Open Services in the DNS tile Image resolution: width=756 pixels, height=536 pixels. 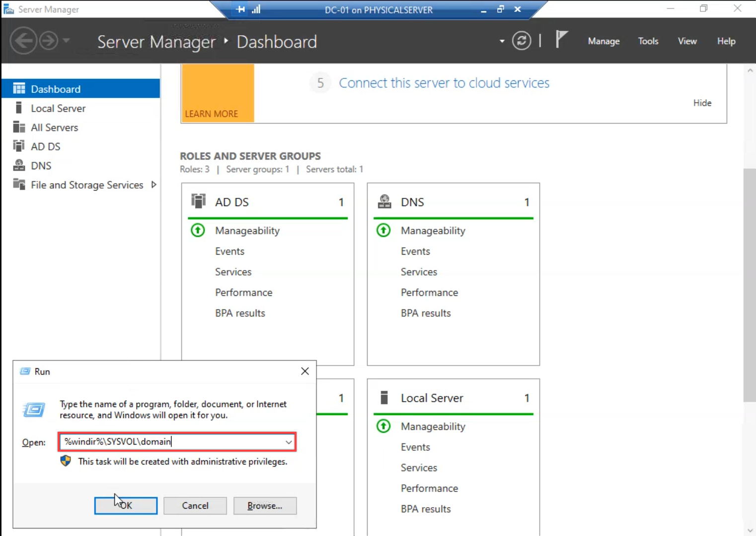click(419, 272)
